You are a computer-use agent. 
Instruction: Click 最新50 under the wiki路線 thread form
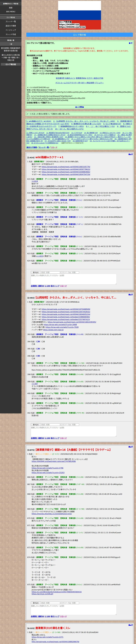tap(41, 286)
